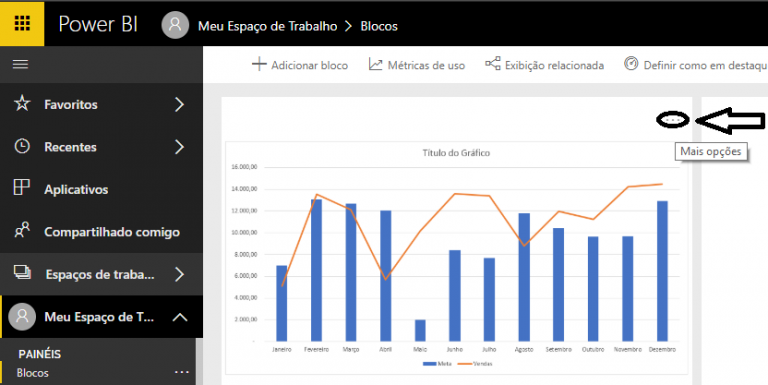Click the Janeiro axis label

[x=282, y=350]
